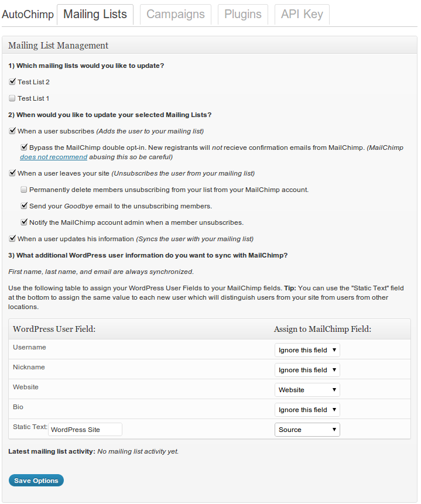Toggle 'When a user updates his information' checkbox
The width and height of the screenshot is (421, 504).
[x=12, y=238]
